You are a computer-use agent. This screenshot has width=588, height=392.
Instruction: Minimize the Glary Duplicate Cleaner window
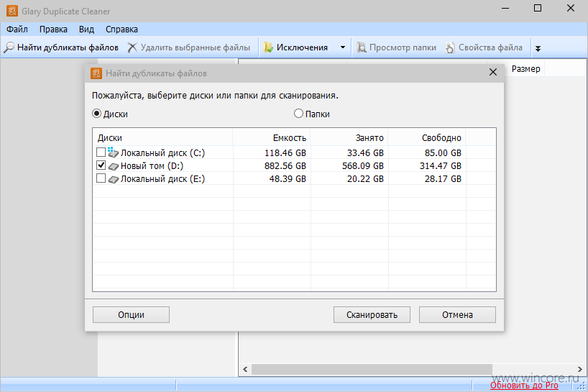(505, 8)
